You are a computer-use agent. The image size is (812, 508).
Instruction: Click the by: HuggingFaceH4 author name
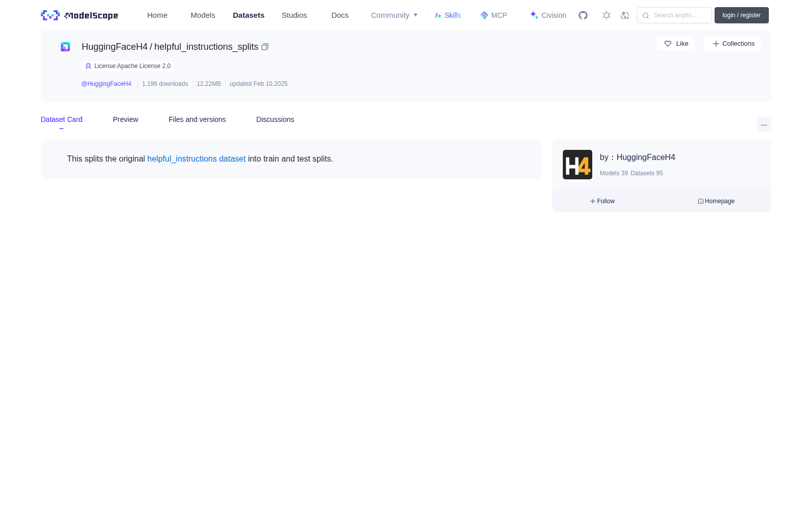click(x=637, y=157)
